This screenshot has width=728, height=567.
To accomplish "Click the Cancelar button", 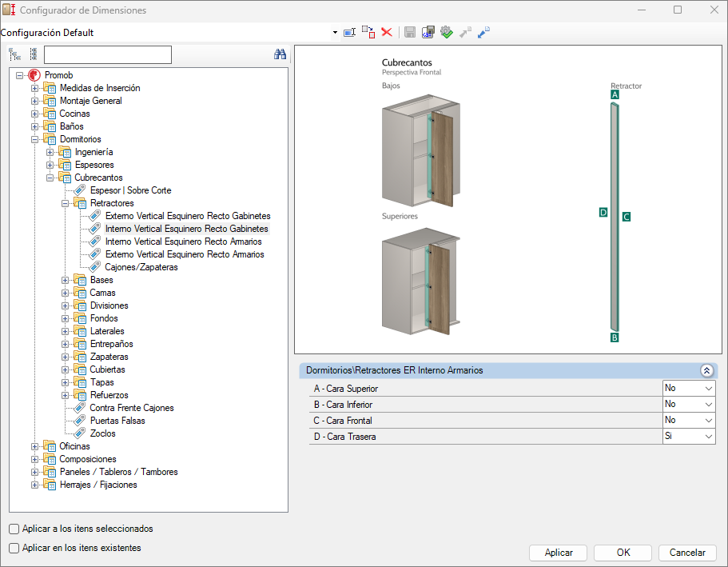I will [x=686, y=553].
